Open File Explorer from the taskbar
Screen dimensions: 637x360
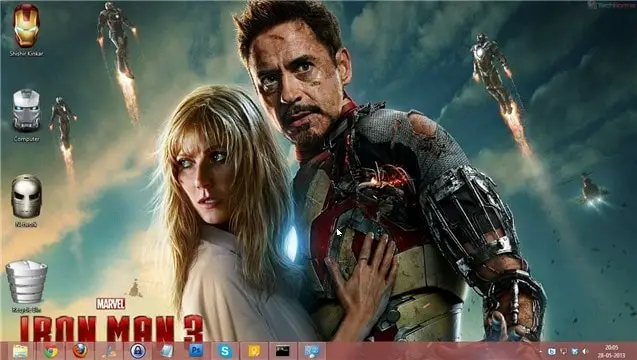tap(20, 351)
